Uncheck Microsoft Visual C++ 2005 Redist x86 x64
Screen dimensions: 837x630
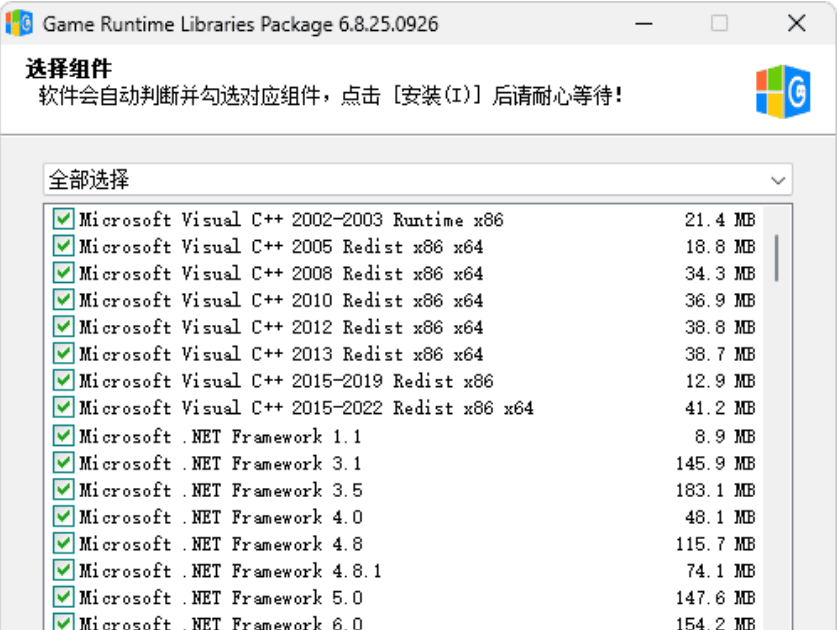pyautogui.click(x=62, y=246)
